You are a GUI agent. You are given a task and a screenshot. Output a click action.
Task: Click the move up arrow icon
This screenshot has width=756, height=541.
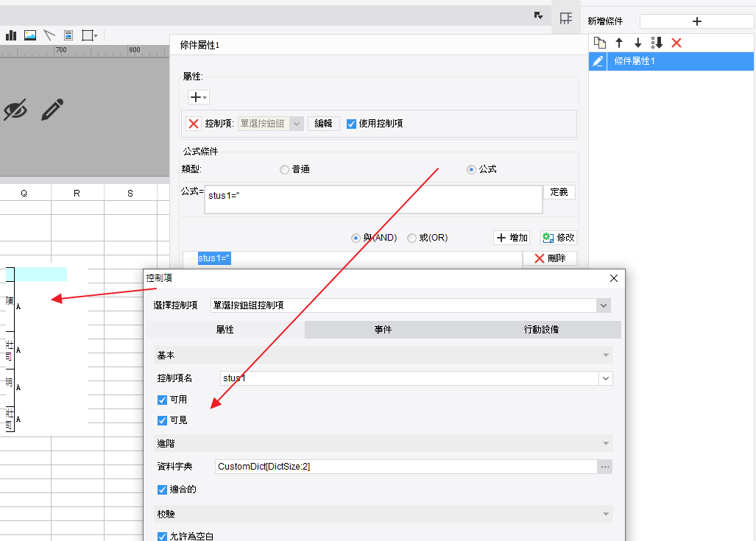click(619, 43)
